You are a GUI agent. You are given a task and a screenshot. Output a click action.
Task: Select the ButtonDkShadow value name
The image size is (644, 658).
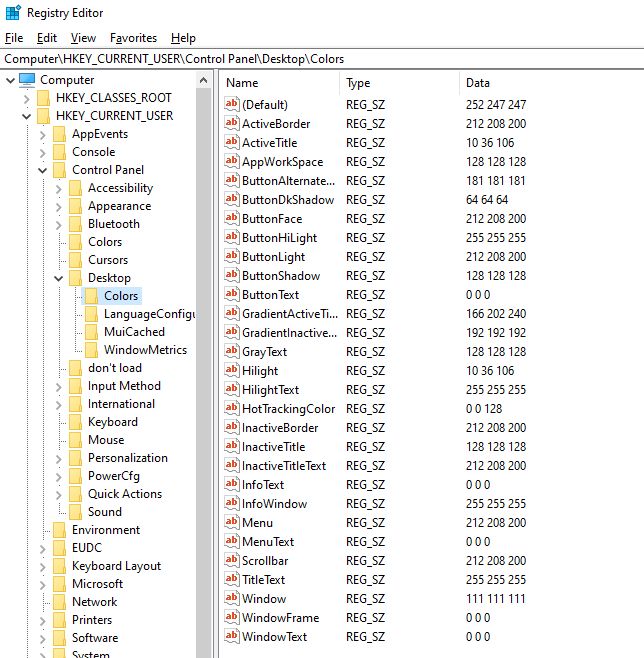(288, 199)
